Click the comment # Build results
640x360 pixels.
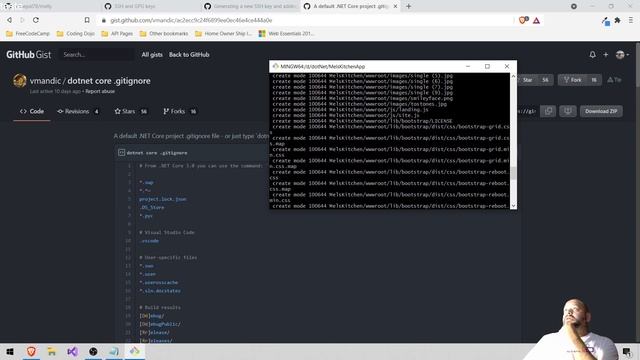[x=160, y=307]
